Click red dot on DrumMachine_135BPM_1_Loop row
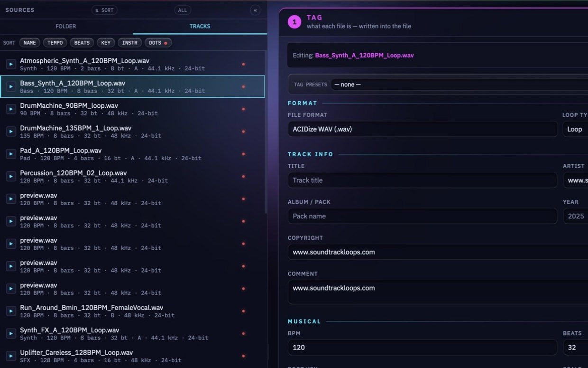588x368 pixels. pos(243,132)
